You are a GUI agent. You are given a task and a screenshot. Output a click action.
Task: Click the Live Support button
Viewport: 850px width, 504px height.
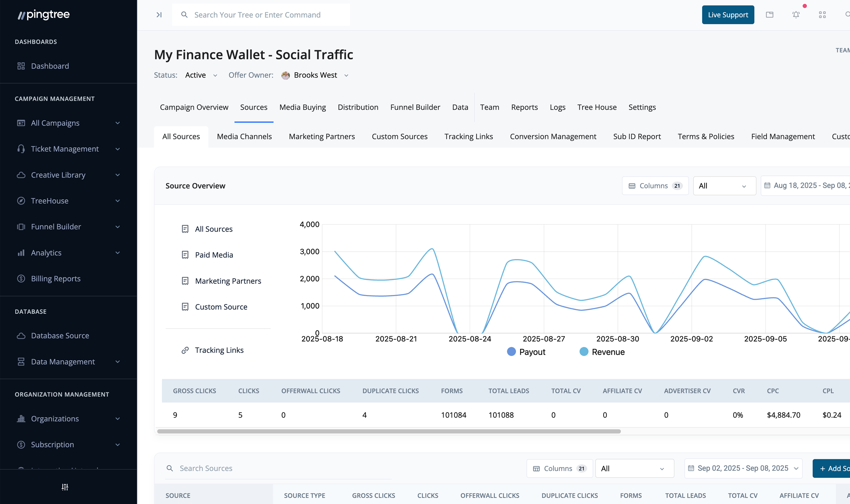click(728, 15)
